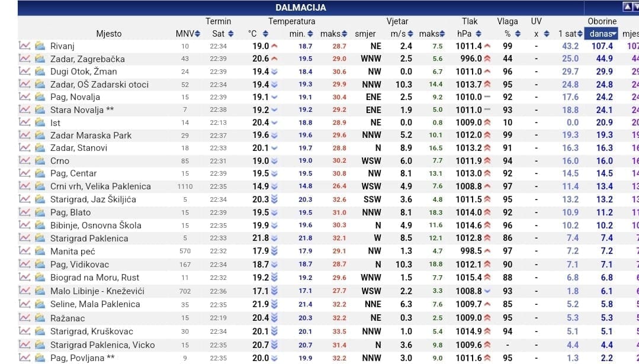Image resolution: width=639 pixels, height=364 pixels.
Task: Sort by the Sat time column
Action: pyautogui.click(x=223, y=34)
